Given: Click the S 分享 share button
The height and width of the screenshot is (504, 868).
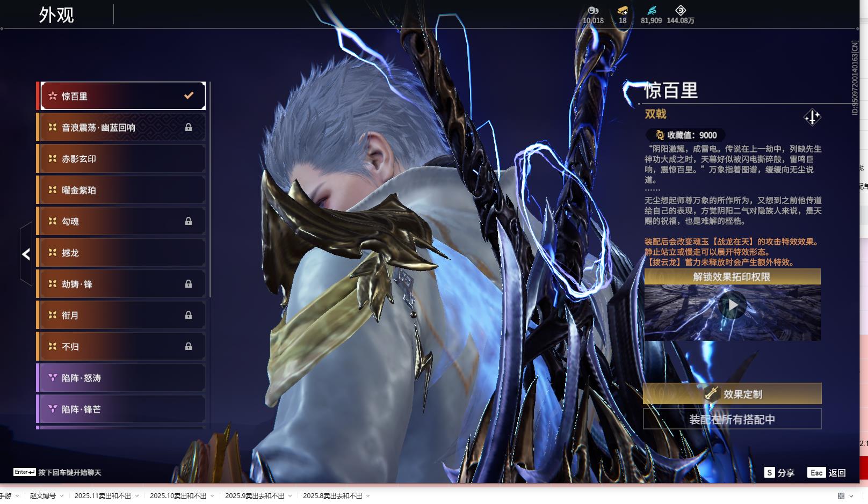Looking at the screenshot, I should (779, 472).
